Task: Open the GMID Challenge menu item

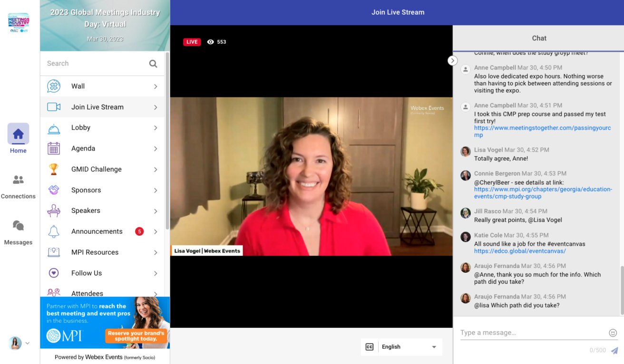Action: pos(102,169)
